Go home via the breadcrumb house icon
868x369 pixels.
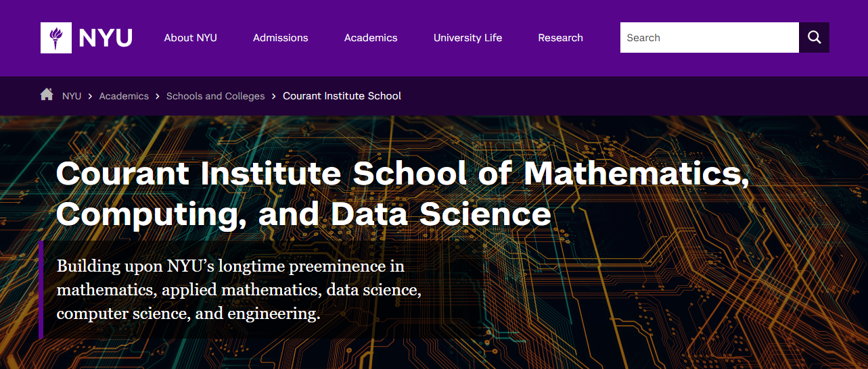(47, 95)
